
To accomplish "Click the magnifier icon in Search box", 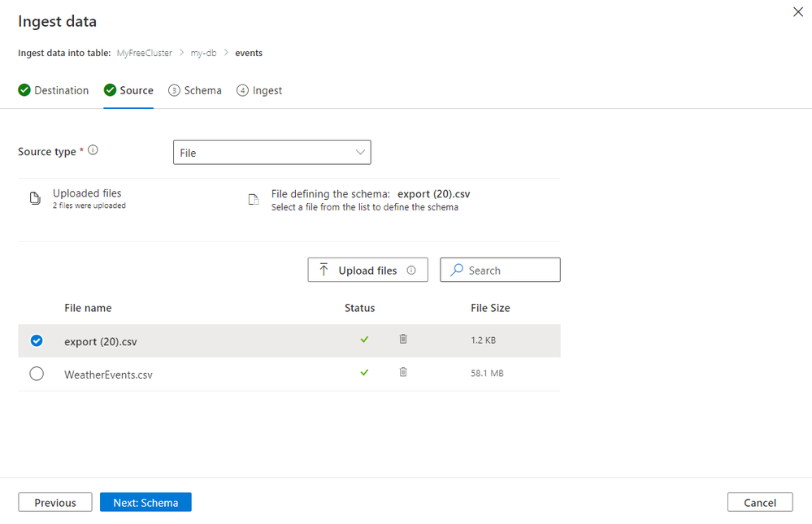I will coord(457,270).
